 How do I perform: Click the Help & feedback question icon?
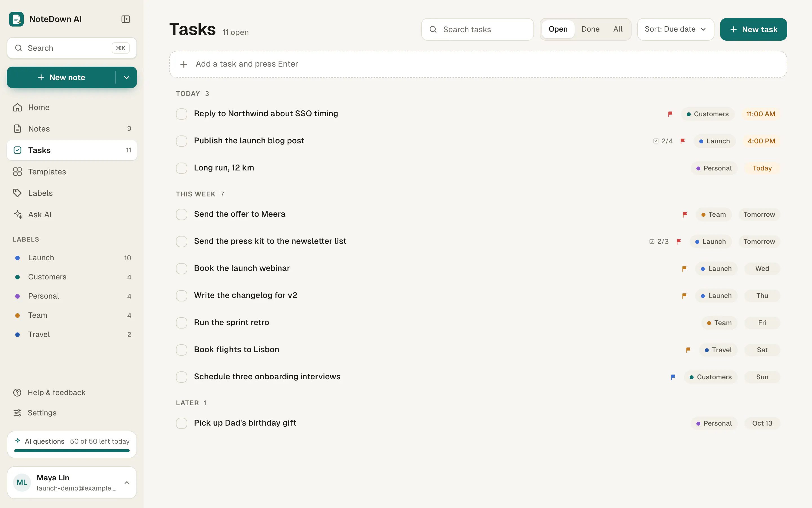tap(17, 392)
